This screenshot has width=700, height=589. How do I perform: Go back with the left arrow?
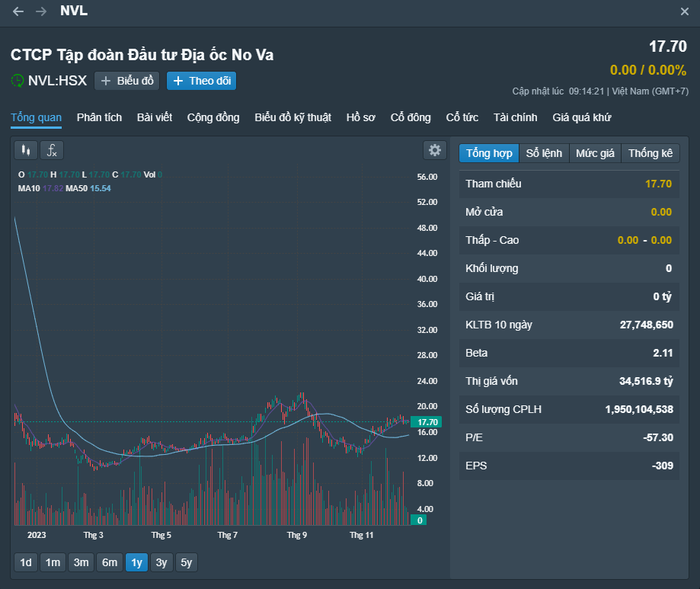pos(18,11)
